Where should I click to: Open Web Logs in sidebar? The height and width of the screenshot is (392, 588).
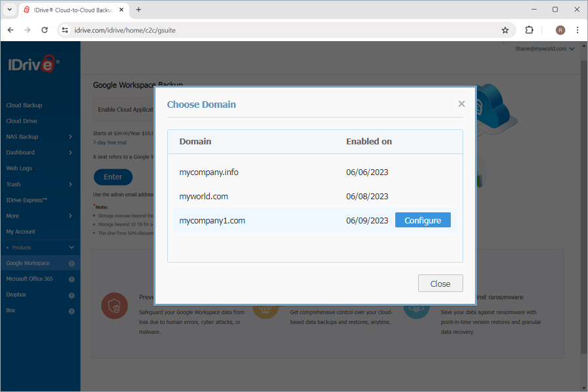[x=19, y=168]
